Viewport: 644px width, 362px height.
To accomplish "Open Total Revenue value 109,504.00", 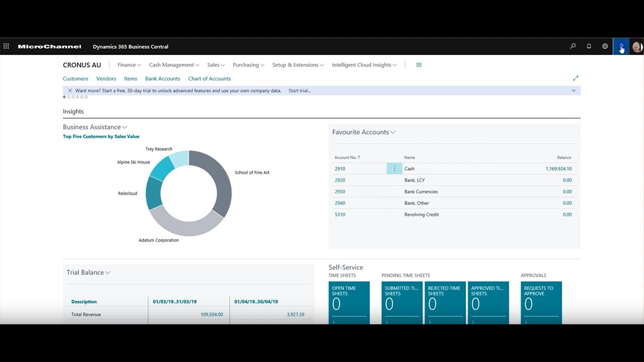I will coord(211,315).
